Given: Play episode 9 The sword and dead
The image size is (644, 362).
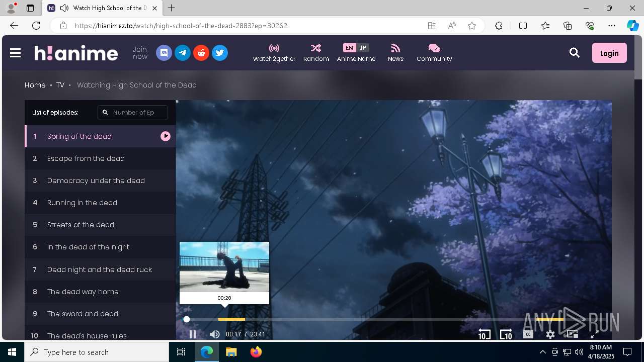Looking at the screenshot, I should [100, 314].
